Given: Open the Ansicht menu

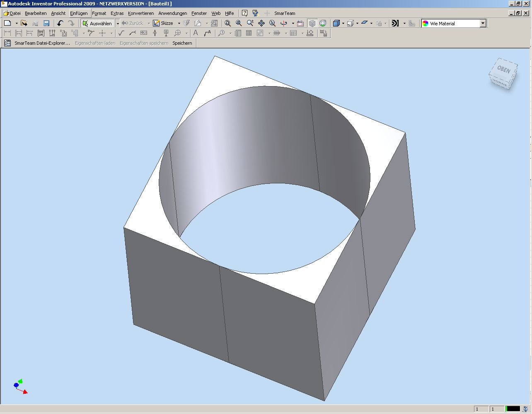Looking at the screenshot, I should (x=58, y=13).
